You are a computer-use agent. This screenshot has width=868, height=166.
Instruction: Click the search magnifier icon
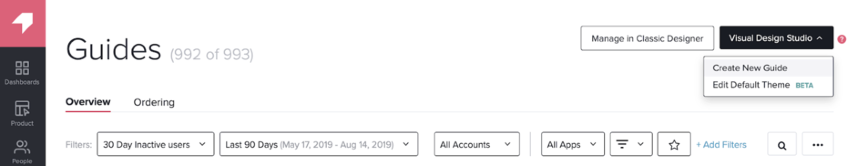point(782,145)
